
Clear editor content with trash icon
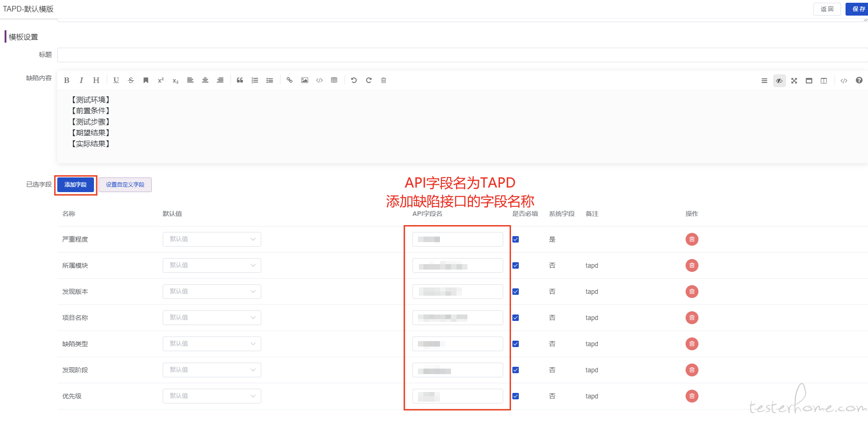pos(384,80)
